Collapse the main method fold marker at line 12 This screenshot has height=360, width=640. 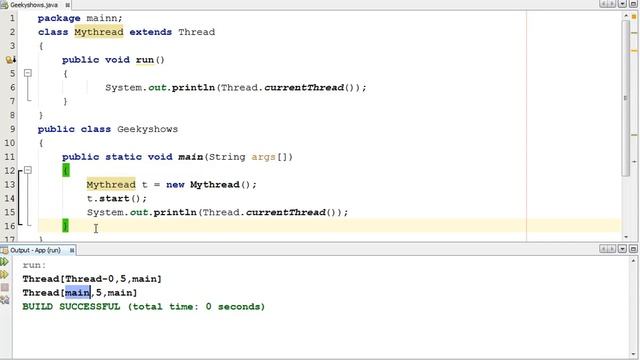click(27, 170)
